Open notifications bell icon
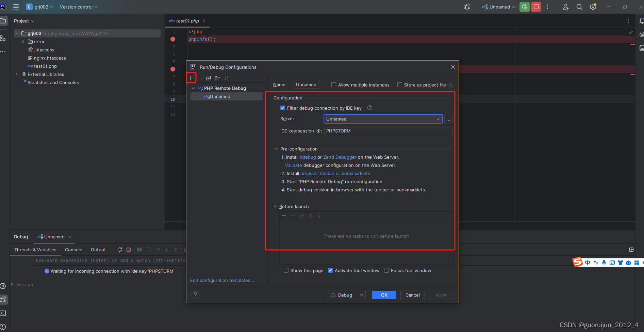The width and height of the screenshot is (644, 332). pyautogui.click(x=641, y=21)
